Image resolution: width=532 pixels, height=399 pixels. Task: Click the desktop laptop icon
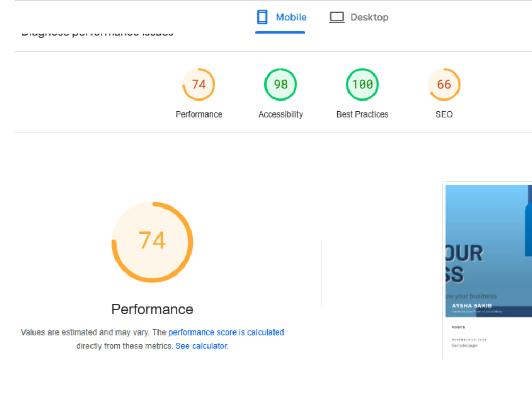[x=337, y=18]
